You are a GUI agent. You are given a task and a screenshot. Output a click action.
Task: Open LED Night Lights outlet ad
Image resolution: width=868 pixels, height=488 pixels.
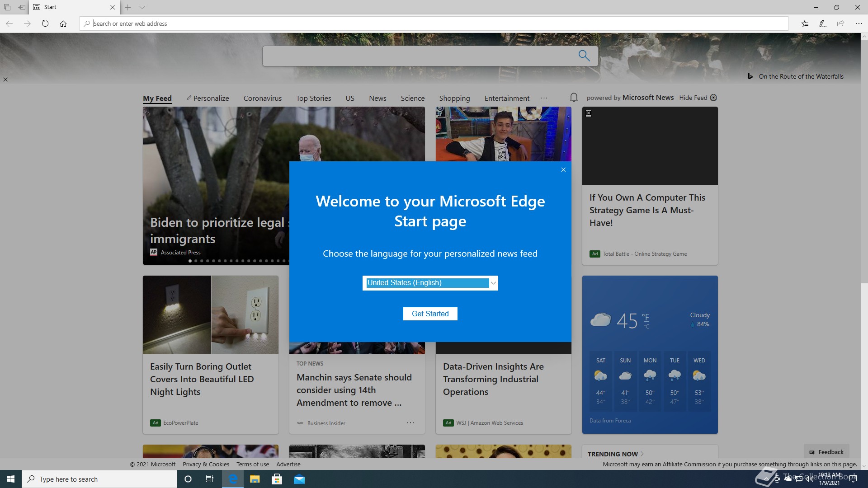(x=202, y=379)
